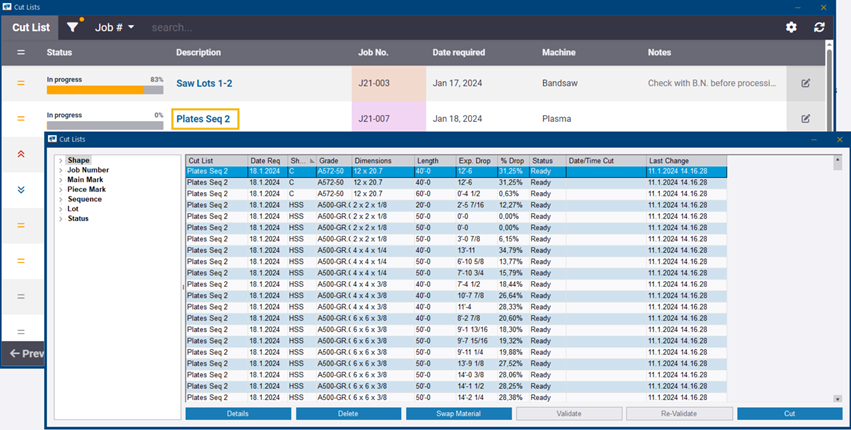The height and width of the screenshot is (430, 851).
Task: Edit notes for the Plates Seq 2 row
Action: click(x=805, y=119)
